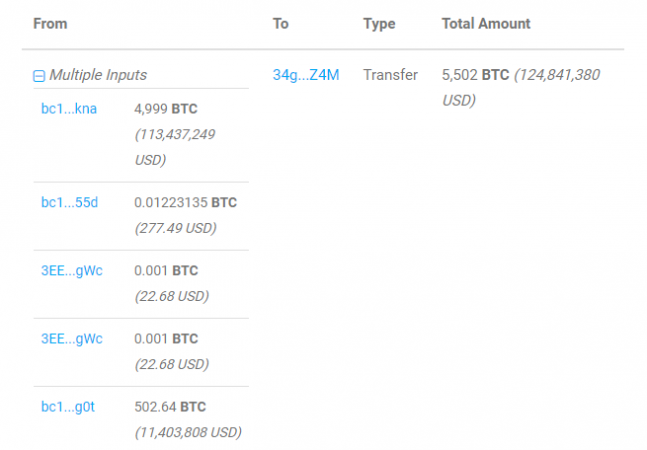
Task: Click the 4,999 BTC input amount
Action: coord(165,108)
